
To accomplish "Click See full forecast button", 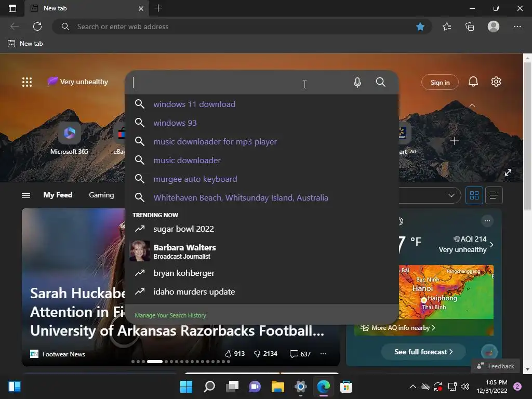I will point(423,352).
